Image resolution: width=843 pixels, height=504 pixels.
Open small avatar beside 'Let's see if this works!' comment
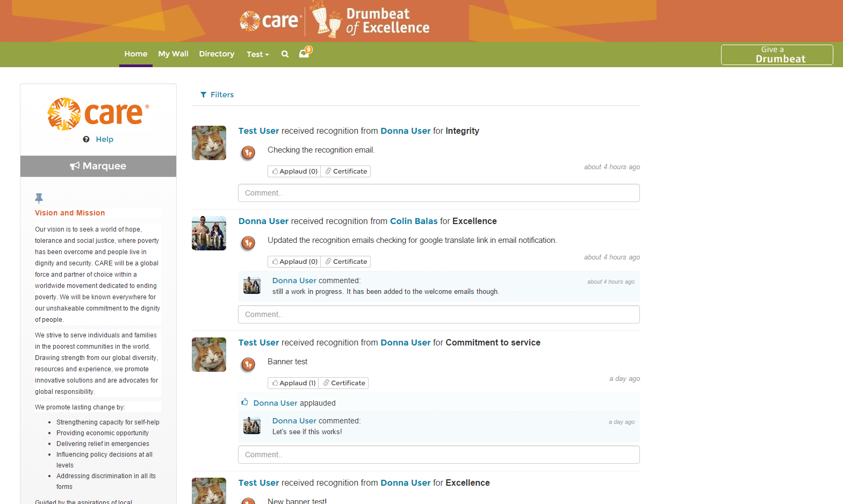tap(252, 426)
